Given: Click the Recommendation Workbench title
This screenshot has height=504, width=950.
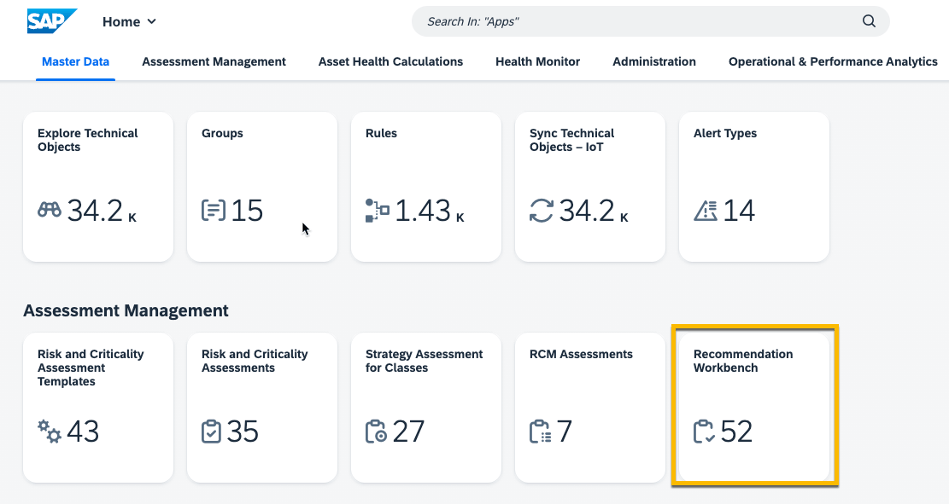Looking at the screenshot, I should 743,361.
